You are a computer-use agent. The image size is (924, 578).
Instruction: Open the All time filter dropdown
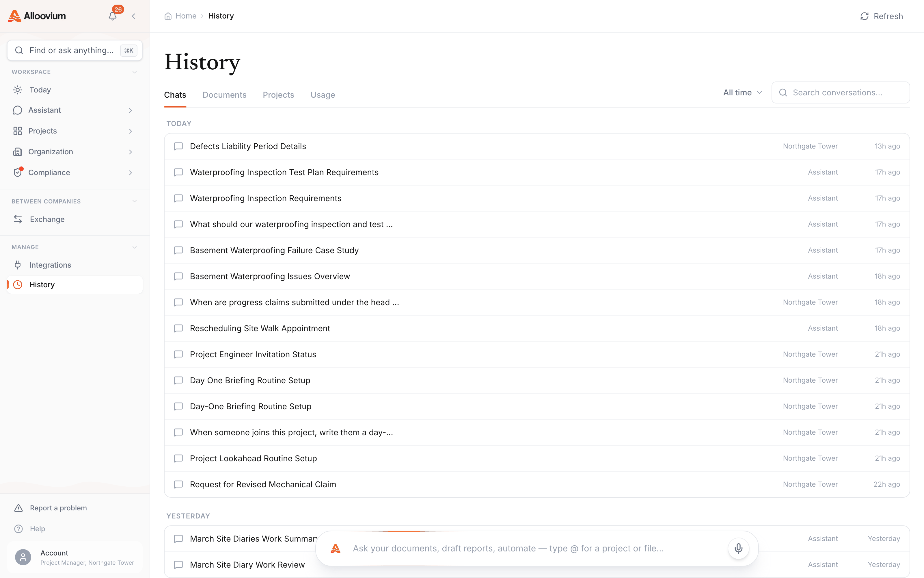pos(743,92)
